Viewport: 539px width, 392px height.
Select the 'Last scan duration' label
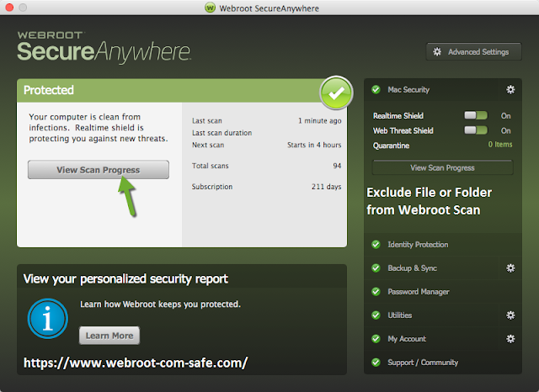coord(221,133)
